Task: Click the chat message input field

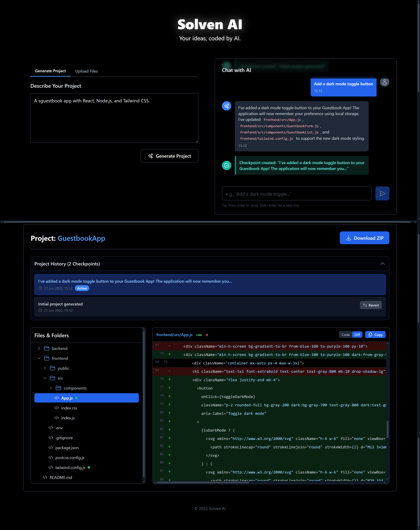Action: pyautogui.click(x=296, y=194)
